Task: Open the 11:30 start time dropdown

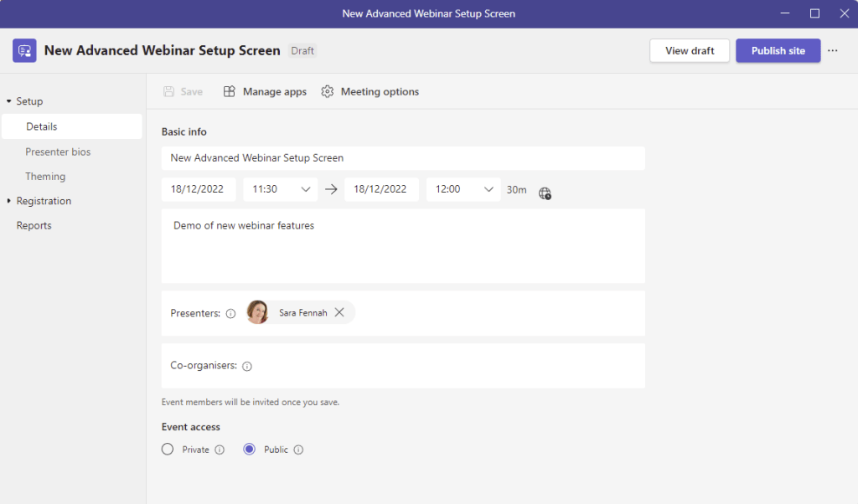Action: (x=305, y=189)
